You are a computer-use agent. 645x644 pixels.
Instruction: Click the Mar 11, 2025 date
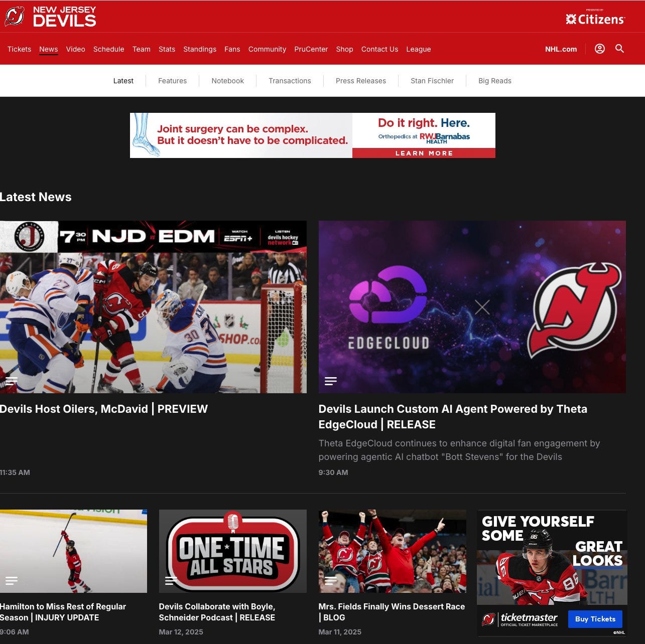340,632
